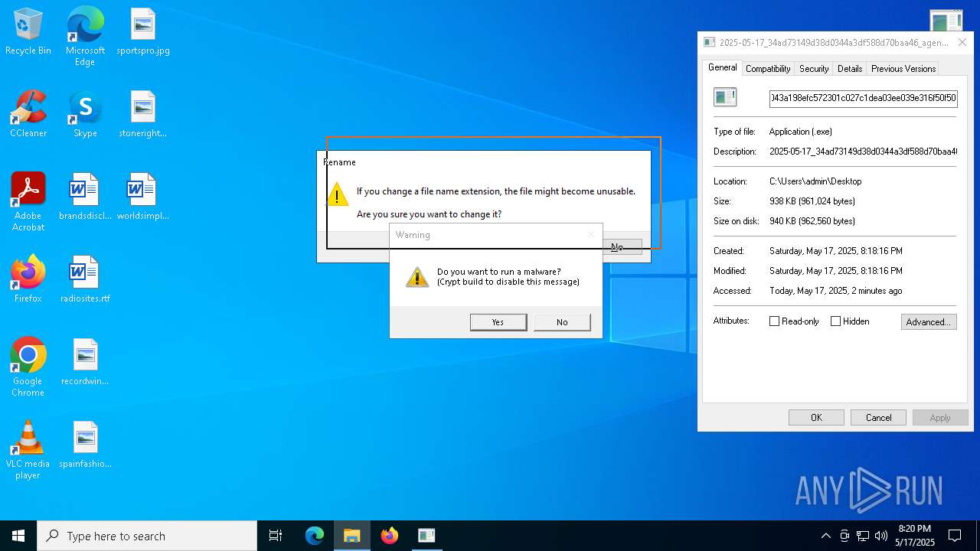
Task: Click OK in the Properties window
Action: point(816,418)
